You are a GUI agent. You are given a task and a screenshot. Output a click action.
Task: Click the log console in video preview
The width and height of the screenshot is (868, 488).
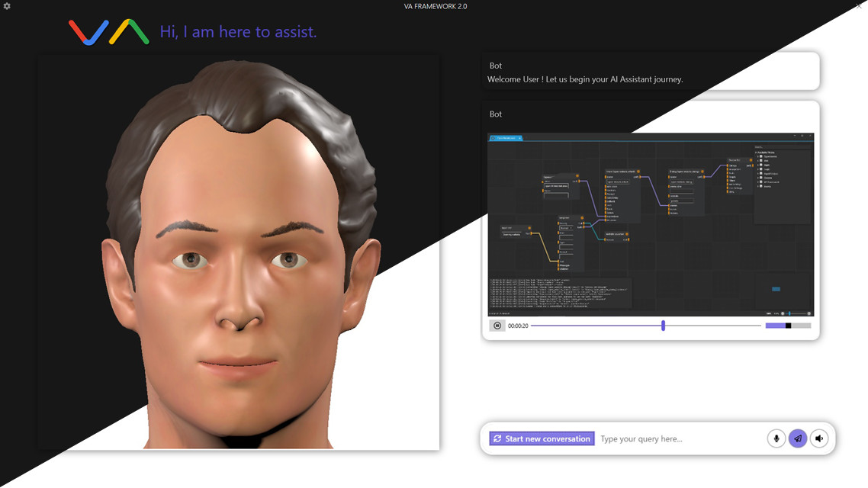tap(561, 293)
